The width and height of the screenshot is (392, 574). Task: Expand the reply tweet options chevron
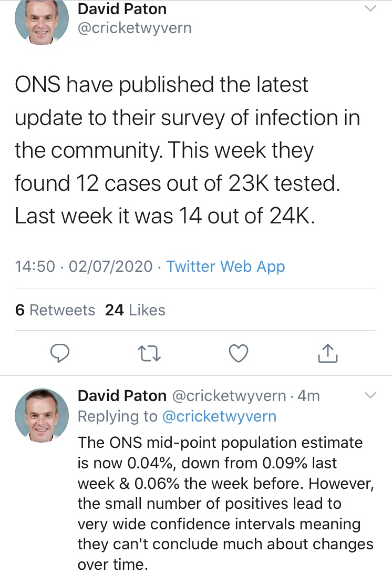[371, 395]
